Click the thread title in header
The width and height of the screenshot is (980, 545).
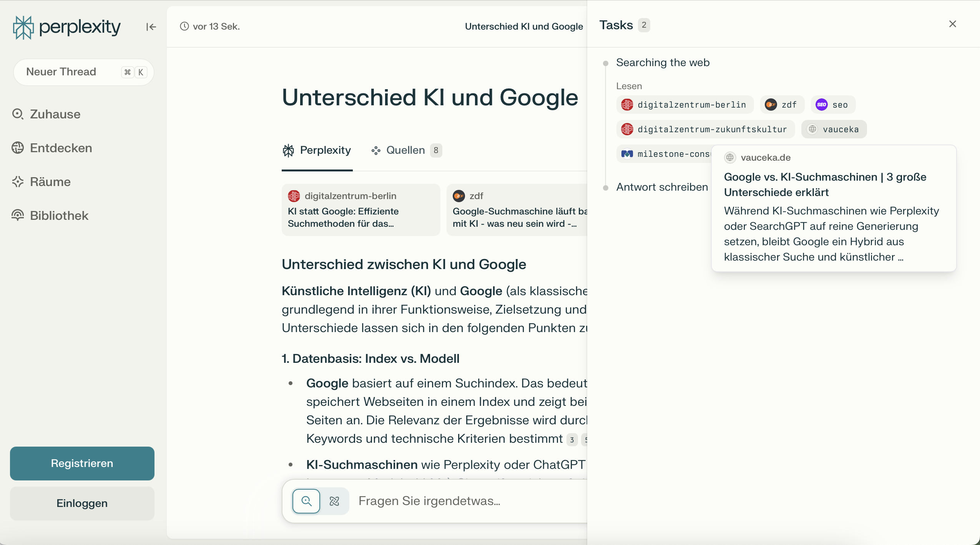pyautogui.click(x=524, y=26)
